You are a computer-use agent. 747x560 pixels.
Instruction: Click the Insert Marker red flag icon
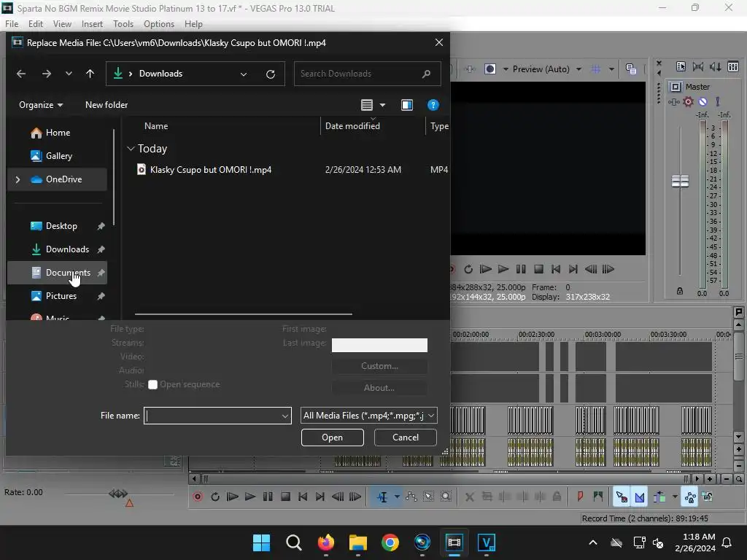click(x=580, y=497)
